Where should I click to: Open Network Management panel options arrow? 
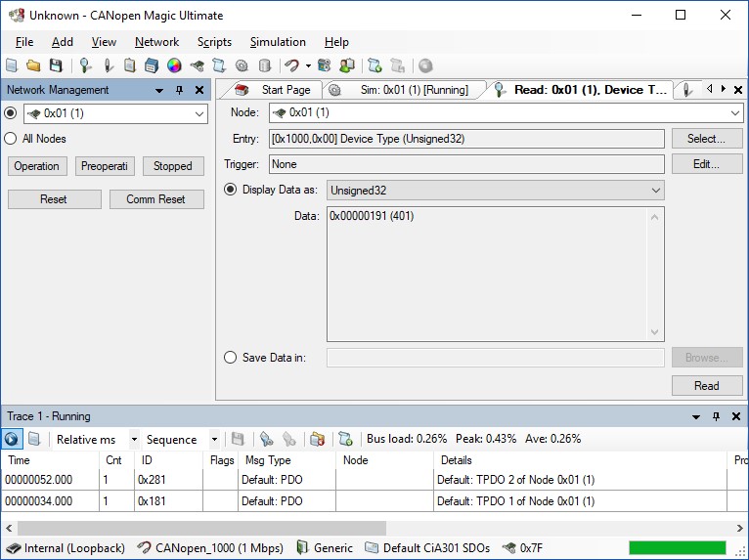coord(159,90)
